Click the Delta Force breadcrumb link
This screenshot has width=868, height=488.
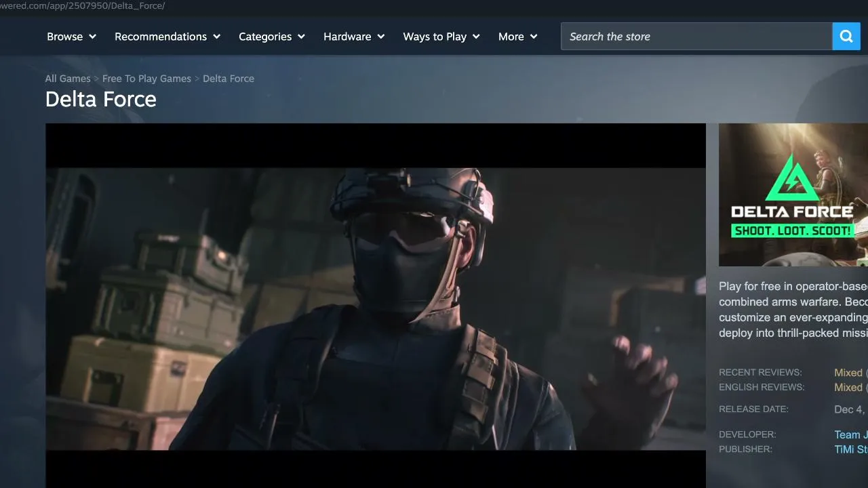(229, 79)
